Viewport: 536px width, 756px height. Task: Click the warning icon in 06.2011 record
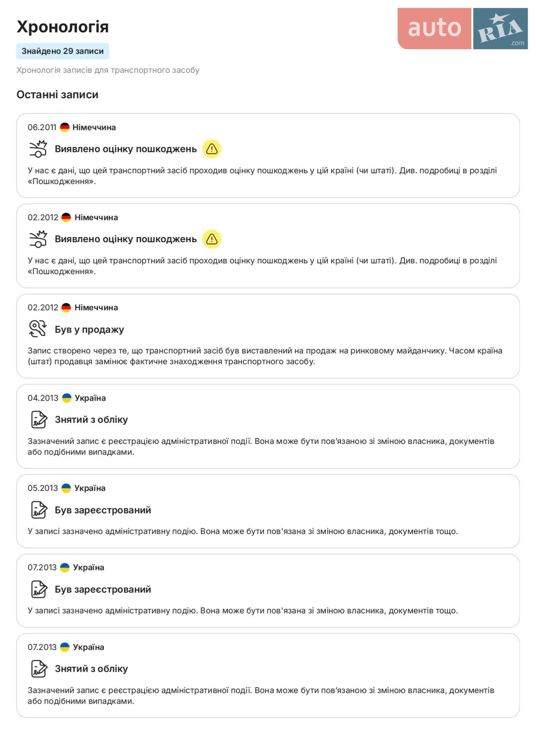pyautogui.click(x=212, y=149)
